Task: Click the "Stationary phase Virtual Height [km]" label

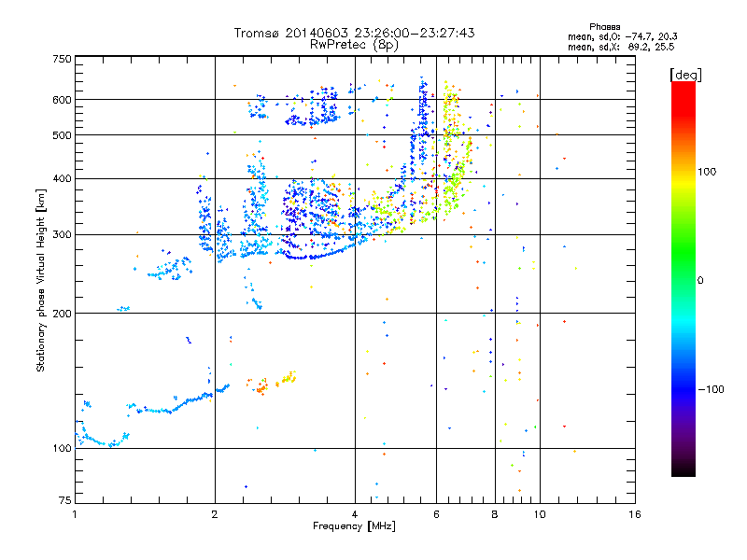Action: click(40, 281)
